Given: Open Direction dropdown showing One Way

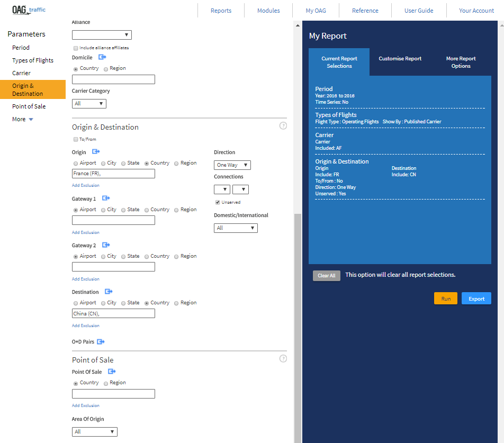Looking at the screenshot, I should (232, 165).
